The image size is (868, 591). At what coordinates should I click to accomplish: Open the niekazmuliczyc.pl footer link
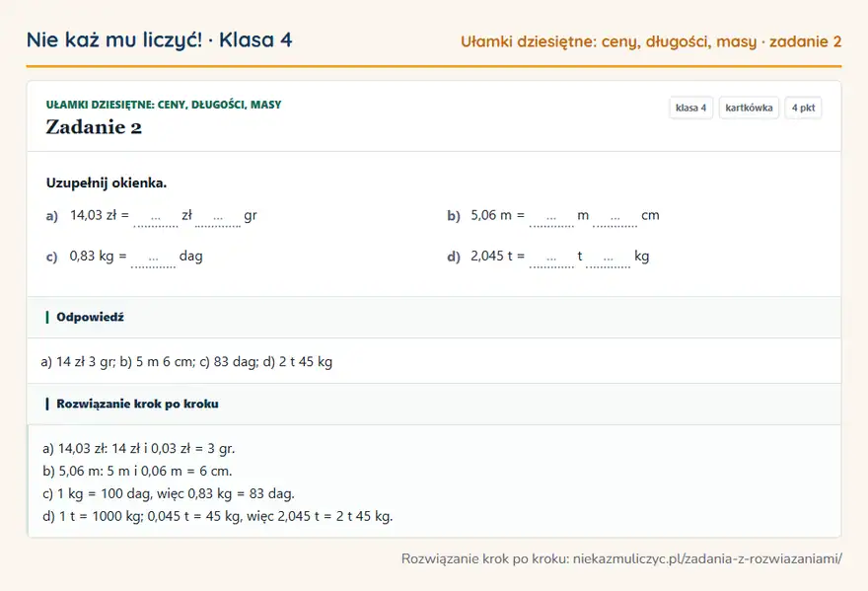707,558
